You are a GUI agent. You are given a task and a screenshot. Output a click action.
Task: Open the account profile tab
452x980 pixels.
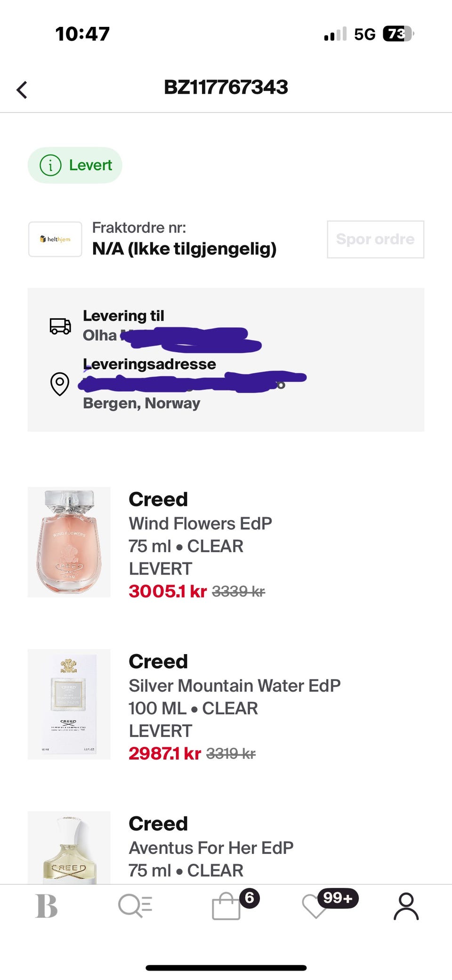click(406, 906)
